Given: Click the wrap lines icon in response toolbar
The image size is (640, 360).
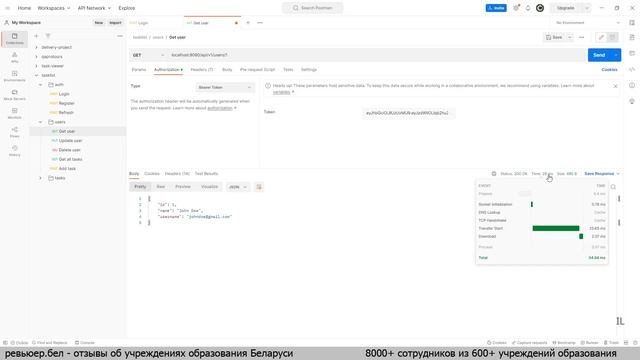Looking at the screenshot, I should click(x=259, y=187).
